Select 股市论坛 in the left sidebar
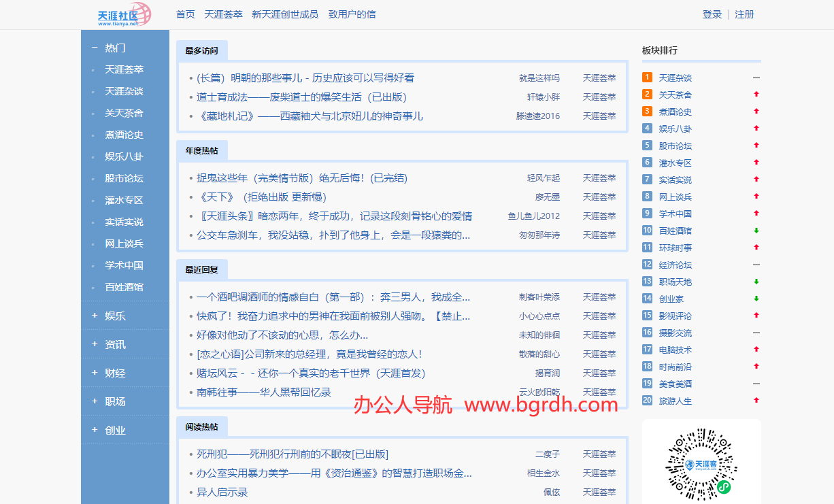The image size is (834, 504). click(124, 178)
